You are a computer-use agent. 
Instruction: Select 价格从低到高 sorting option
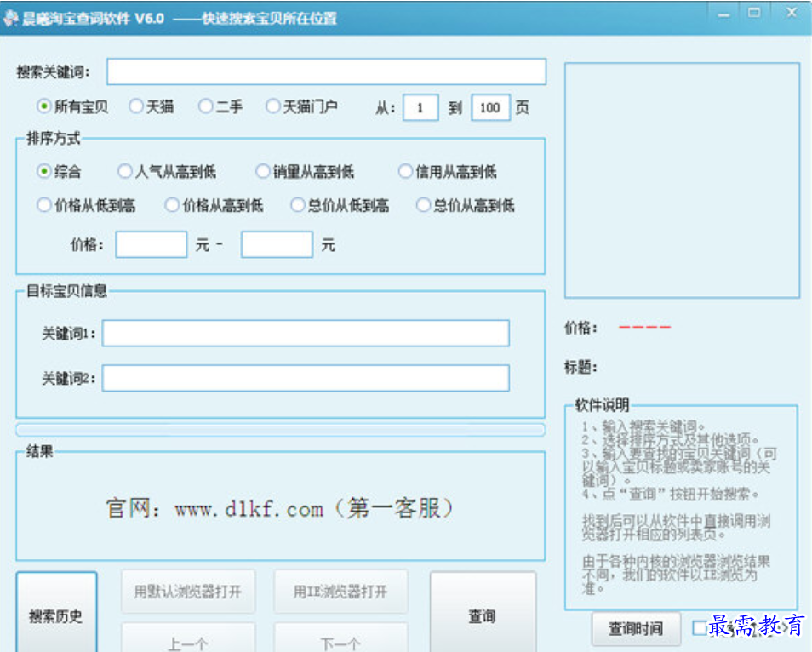[x=44, y=205]
